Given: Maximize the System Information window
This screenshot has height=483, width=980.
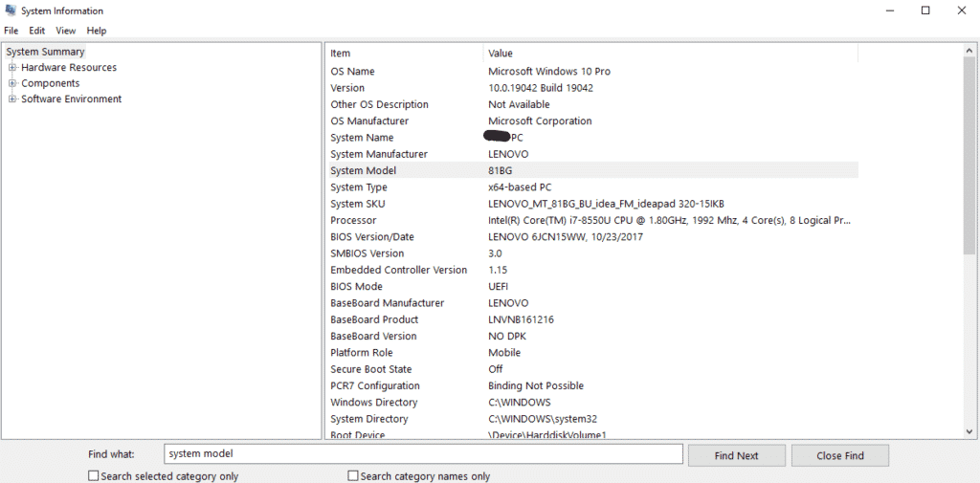Looking at the screenshot, I should click(x=925, y=11).
